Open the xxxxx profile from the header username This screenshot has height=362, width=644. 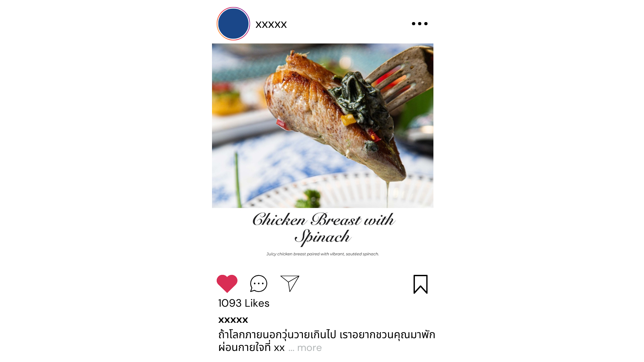click(271, 24)
